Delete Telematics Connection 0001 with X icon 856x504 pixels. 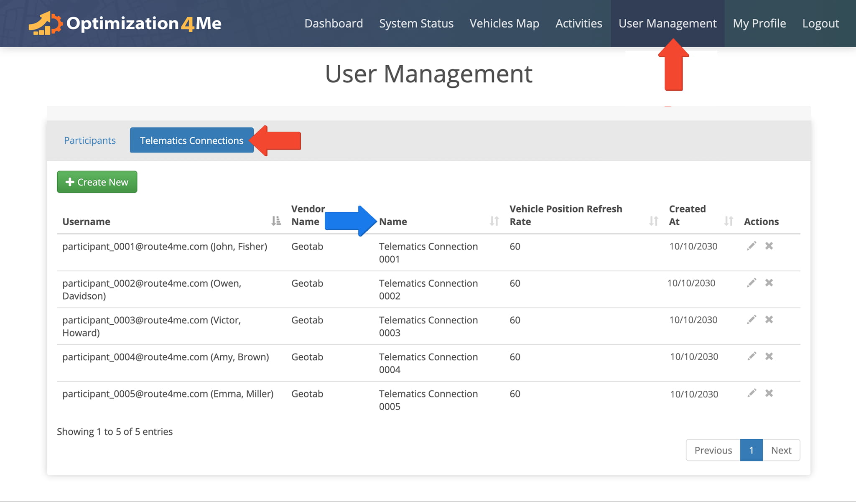pos(769,246)
